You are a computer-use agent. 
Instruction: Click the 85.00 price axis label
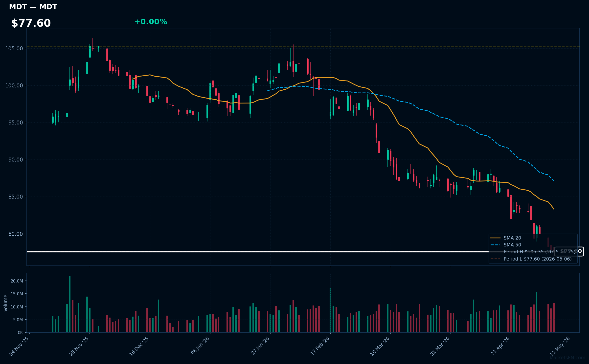coord(16,197)
